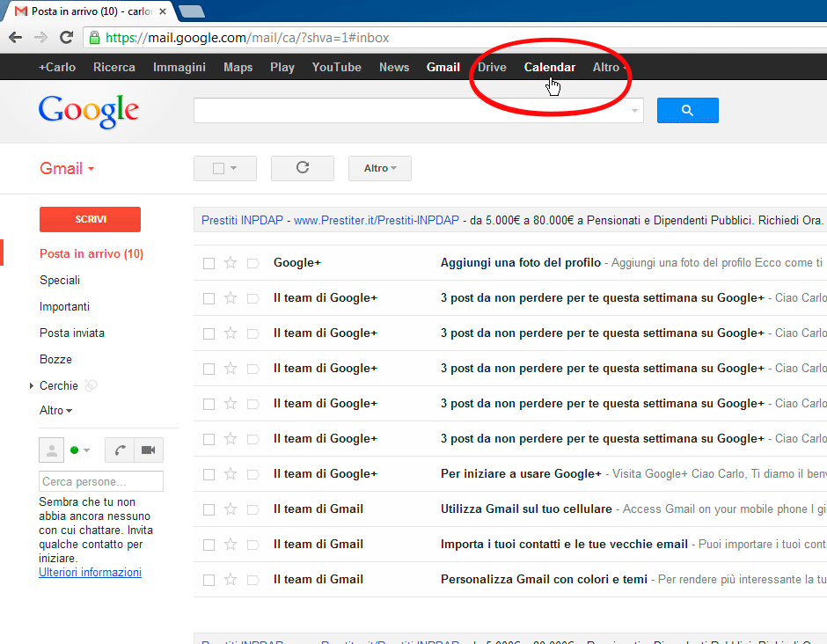The height and width of the screenshot is (644, 827).
Task: Click the green SSL padlock icon
Action: coord(94,38)
